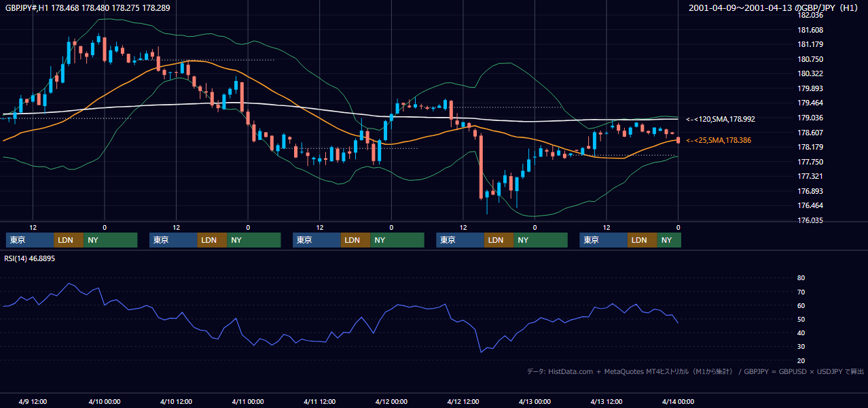The height and width of the screenshot is (408, 868).
Task: Select the 東京 session block for April 10
Action: pos(173,240)
